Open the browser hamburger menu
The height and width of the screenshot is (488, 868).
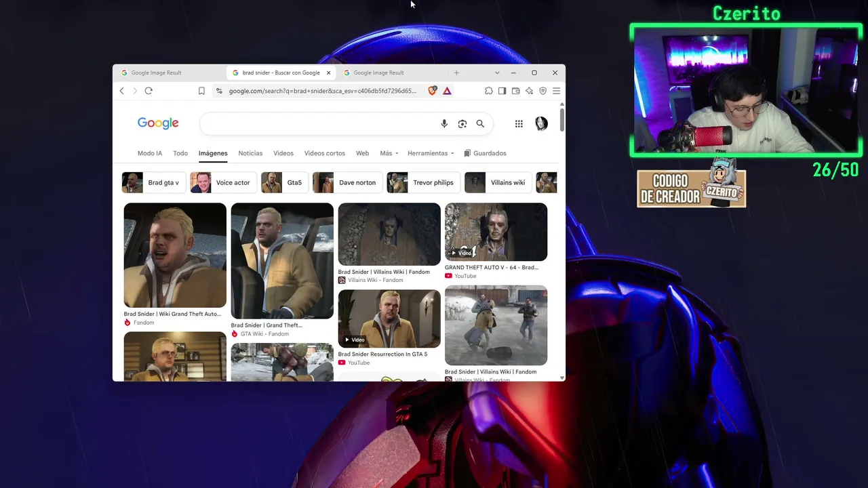click(556, 91)
